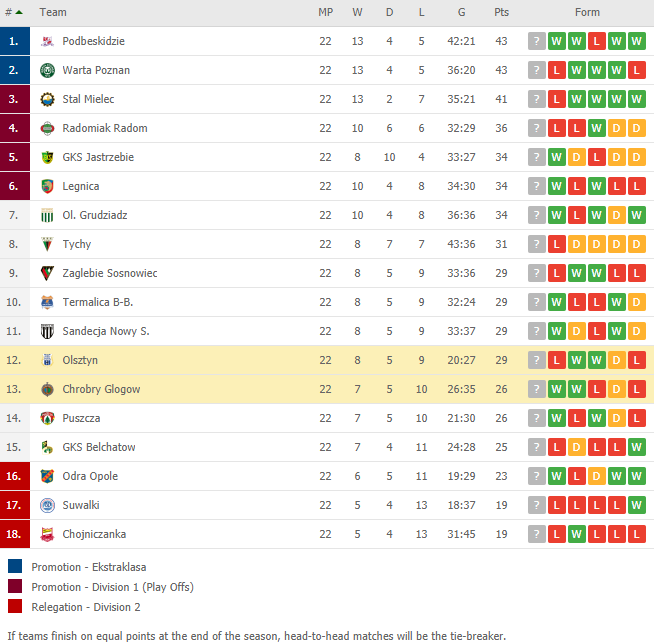Click the Stal Mielec club crest icon
Image resolution: width=654 pixels, height=643 pixels.
point(47,99)
